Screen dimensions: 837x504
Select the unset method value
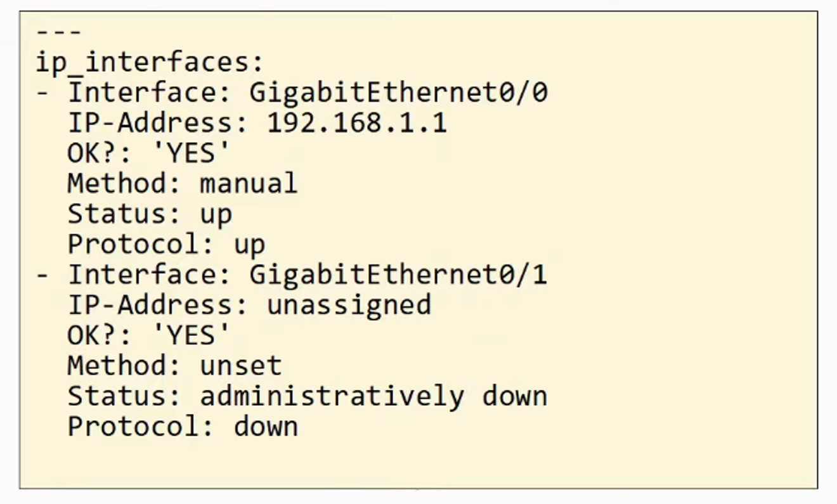click(x=241, y=366)
